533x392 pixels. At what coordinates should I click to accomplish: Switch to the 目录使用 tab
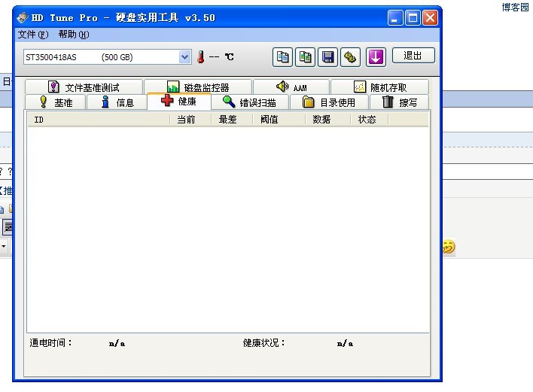point(329,102)
